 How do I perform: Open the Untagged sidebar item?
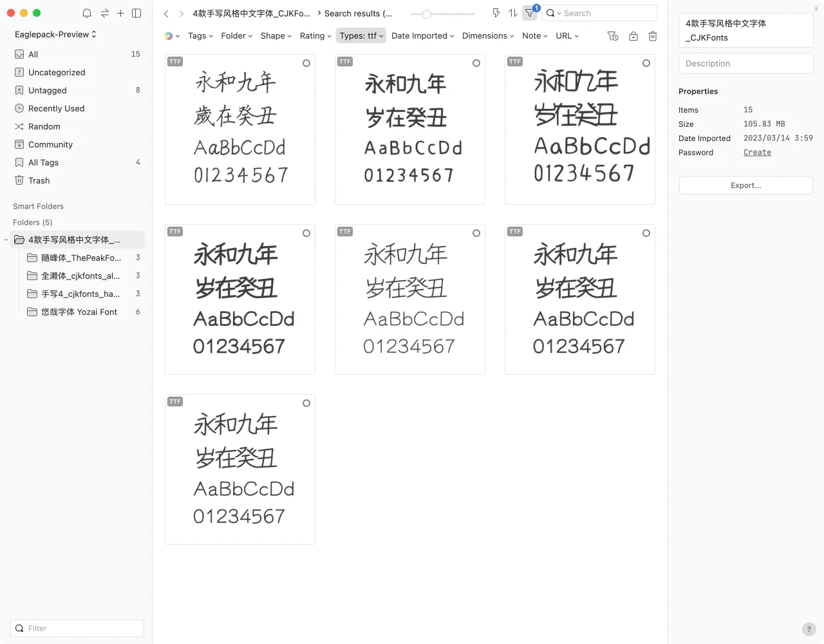[48, 90]
